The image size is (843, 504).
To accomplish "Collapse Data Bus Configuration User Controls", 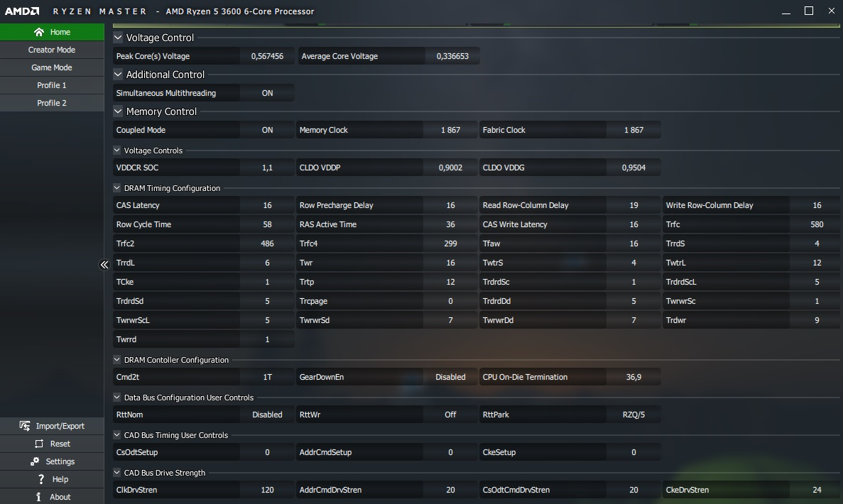I will [x=116, y=398].
